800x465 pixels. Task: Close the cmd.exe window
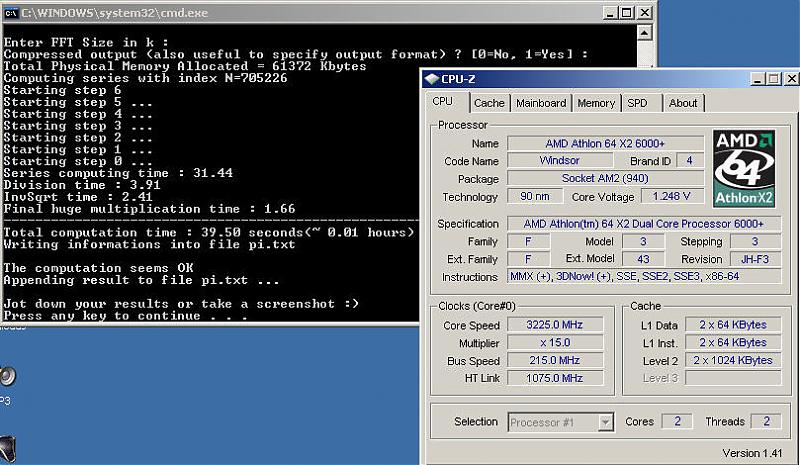pos(645,13)
